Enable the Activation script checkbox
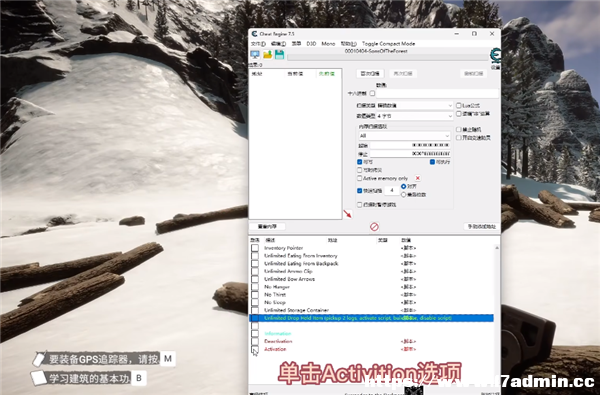The height and width of the screenshot is (395, 600). point(255,349)
